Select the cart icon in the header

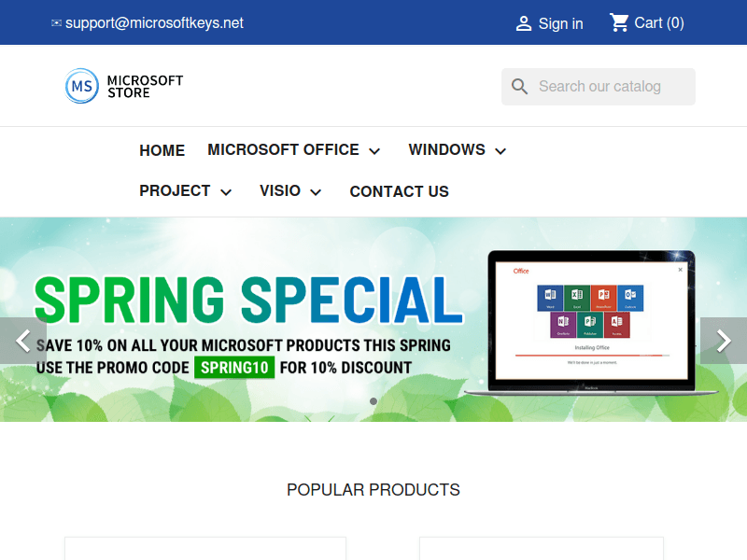click(x=618, y=21)
